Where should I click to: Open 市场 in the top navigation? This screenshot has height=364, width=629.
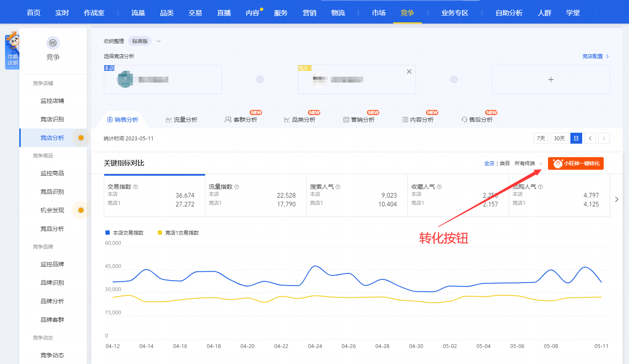click(378, 13)
